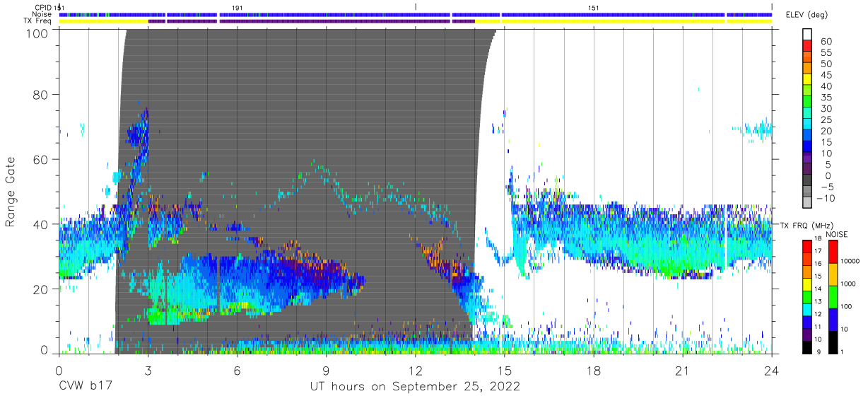Click ELEV legend value '45'

click(x=826, y=75)
